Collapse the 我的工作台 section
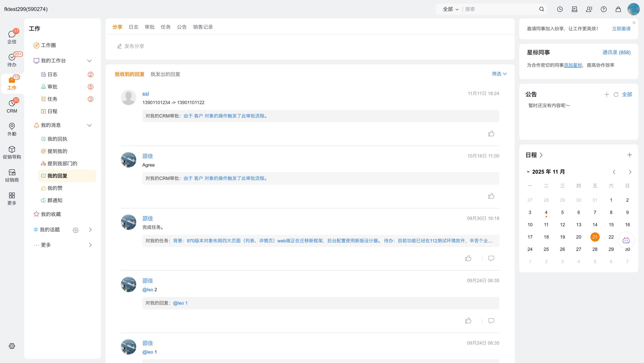This screenshot has height=363, width=644. tap(89, 61)
